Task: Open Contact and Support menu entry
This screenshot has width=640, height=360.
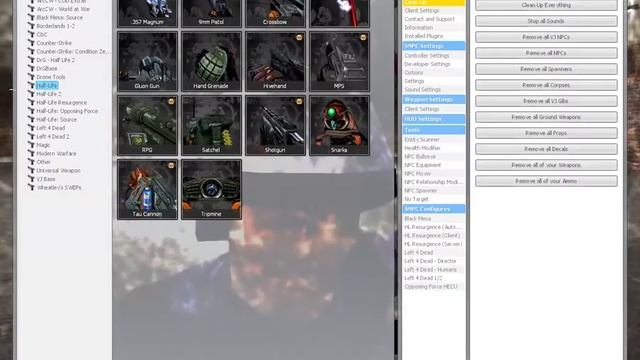Action: point(429,19)
